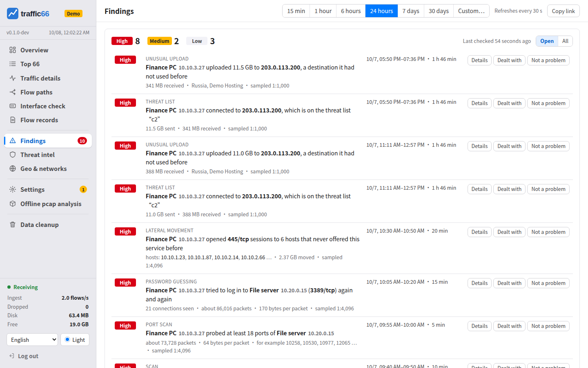Click the Geo & networks globe icon
588x368 pixels.
[13, 168]
